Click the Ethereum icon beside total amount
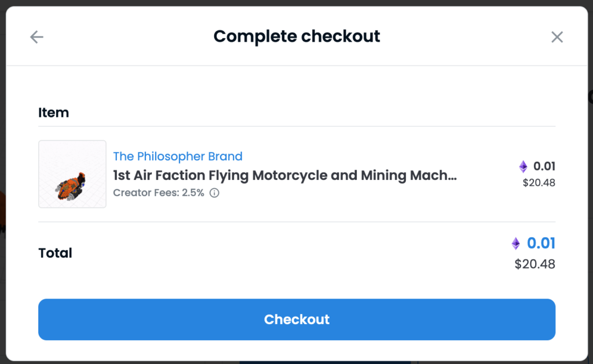Viewport: 593px width, 364px height. pyautogui.click(x=516, y=244)
